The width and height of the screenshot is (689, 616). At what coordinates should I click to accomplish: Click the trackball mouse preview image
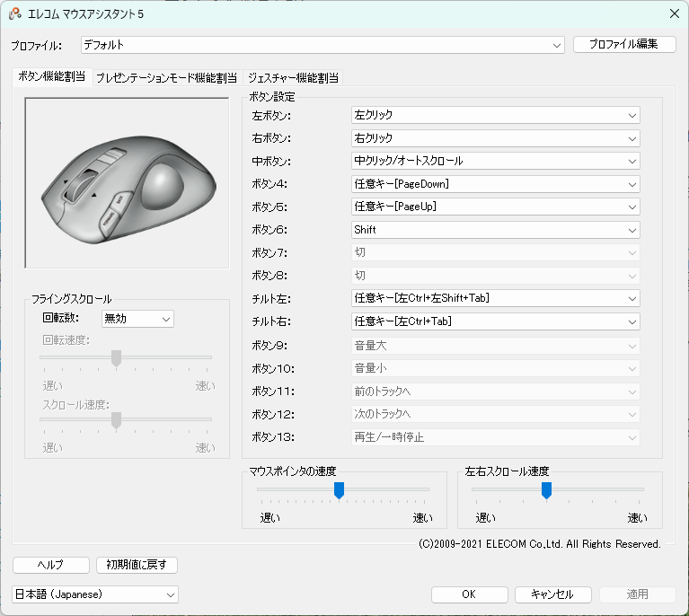click(127, 183)
